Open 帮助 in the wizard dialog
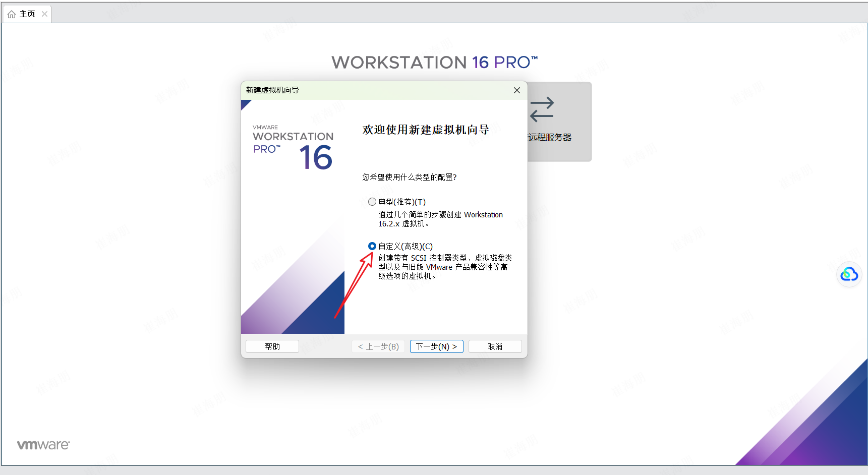868x475 pixels. point(272,346)
